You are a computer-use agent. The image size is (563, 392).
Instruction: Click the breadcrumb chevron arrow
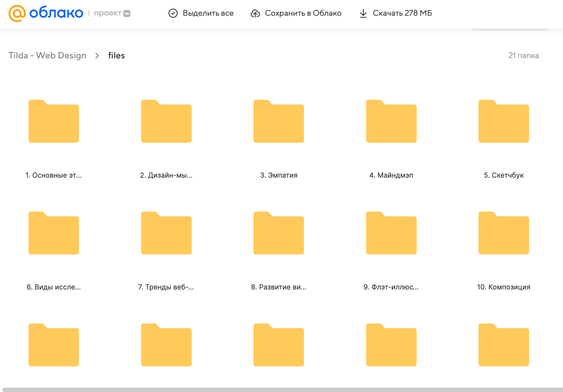pyautogui.click(x=97, y=56)
